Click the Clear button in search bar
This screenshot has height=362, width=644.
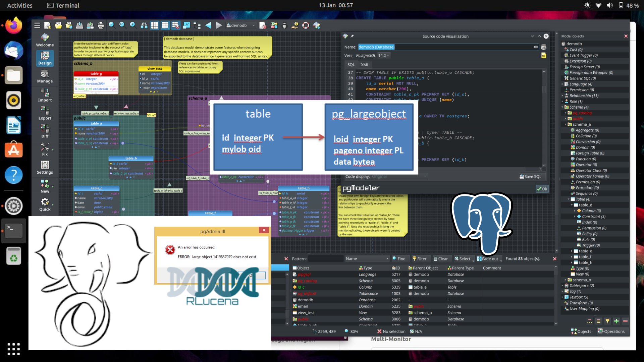(441, 259)
